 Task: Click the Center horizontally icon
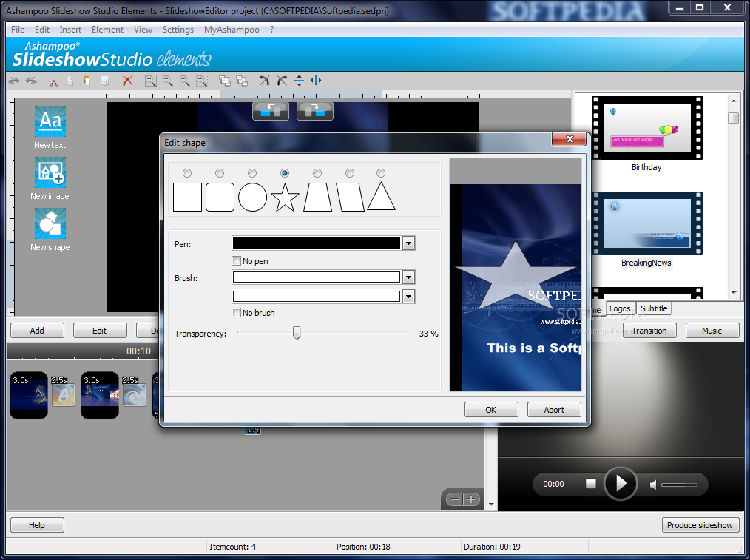point(316,81)
